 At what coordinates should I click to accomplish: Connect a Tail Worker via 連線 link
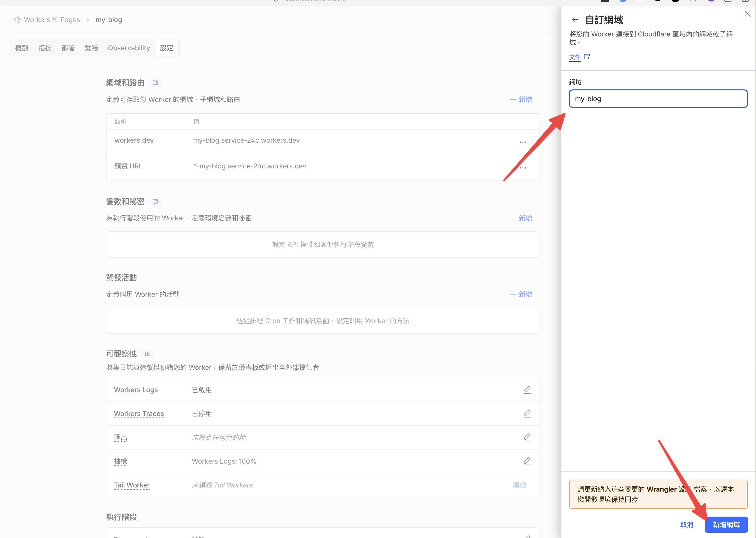pos(520,485)
